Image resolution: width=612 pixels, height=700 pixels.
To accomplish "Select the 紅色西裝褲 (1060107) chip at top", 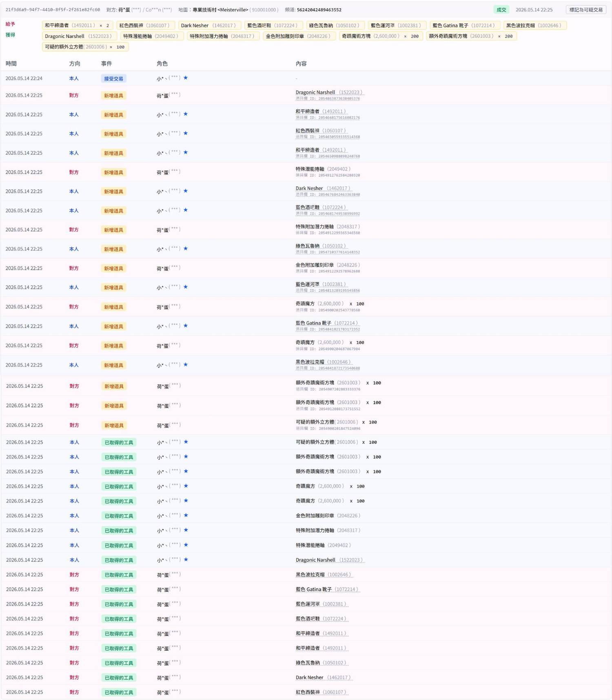I will (x=146, y=25).
